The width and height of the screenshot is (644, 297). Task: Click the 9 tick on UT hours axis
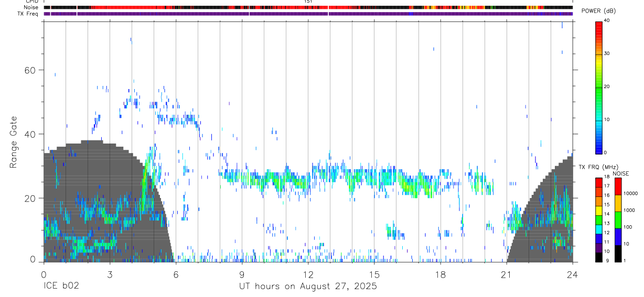[242, 274]
